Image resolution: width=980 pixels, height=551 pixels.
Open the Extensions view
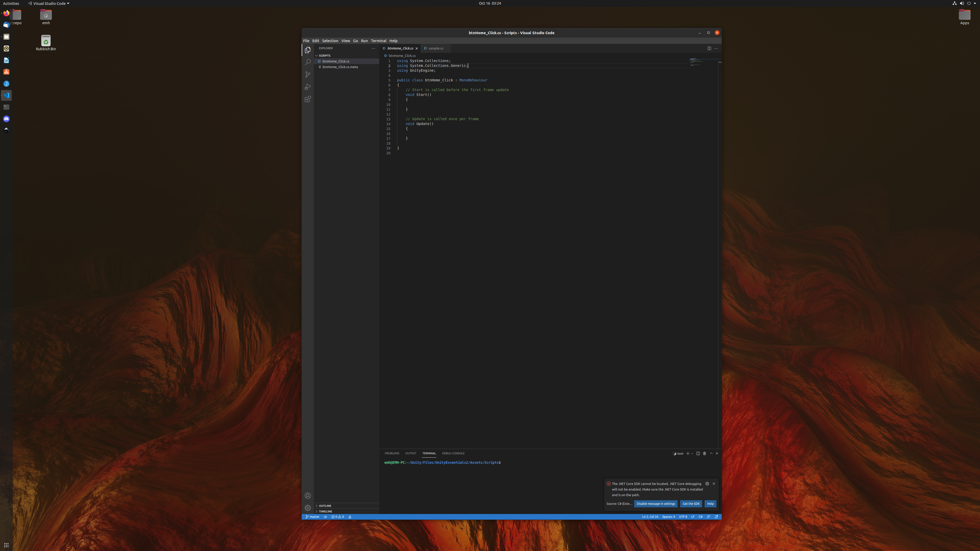point(308,99)
